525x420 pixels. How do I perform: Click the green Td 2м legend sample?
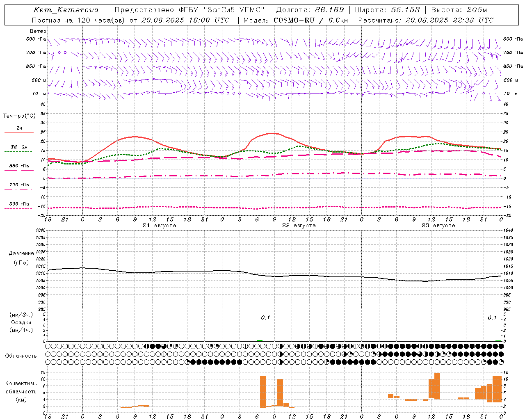pyautogui.click(x=18, y=151)
